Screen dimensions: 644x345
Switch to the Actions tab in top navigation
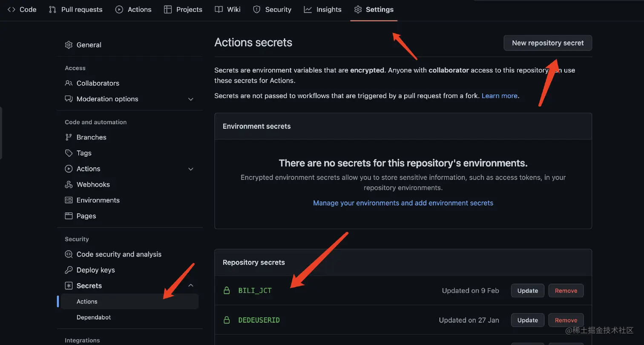coord(133,9)
